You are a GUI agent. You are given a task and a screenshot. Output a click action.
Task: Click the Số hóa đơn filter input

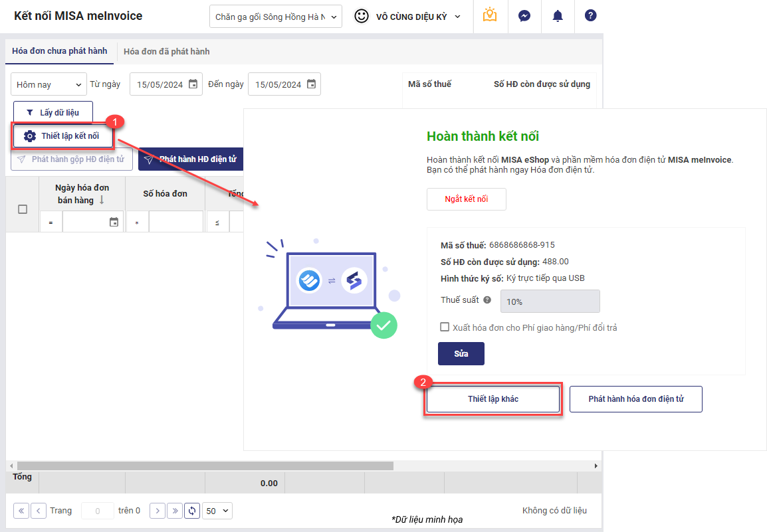tap(176, 222)
